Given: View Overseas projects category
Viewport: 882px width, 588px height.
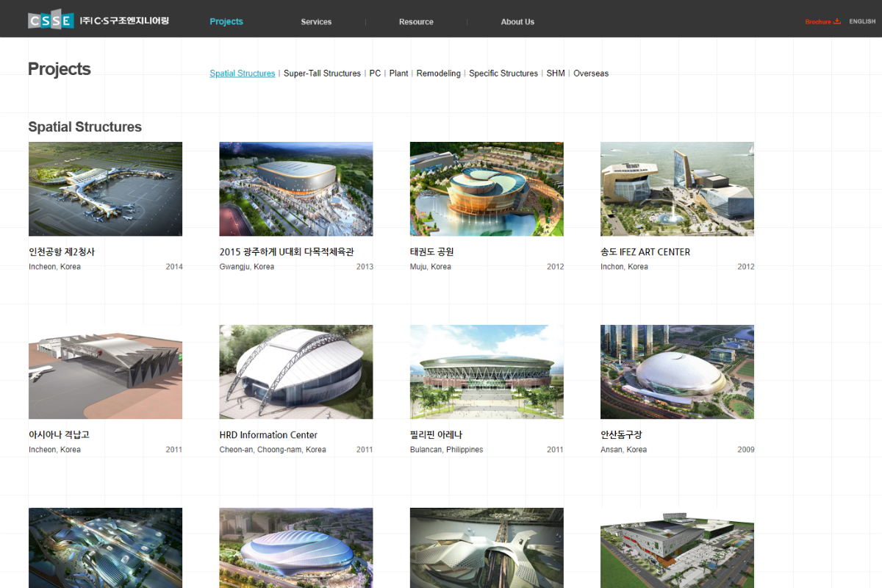Looking at the screenshot, I should click(x=591, y=73).
